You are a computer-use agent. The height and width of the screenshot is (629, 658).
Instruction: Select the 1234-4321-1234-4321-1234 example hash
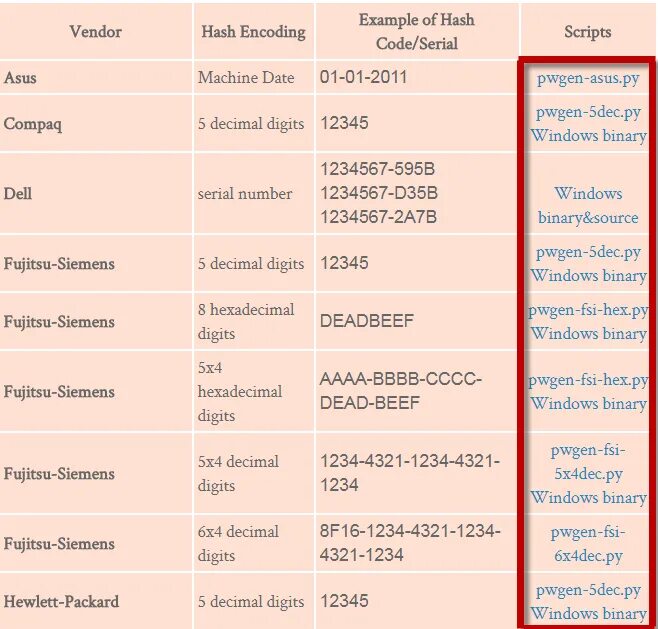tap(410, 473)
